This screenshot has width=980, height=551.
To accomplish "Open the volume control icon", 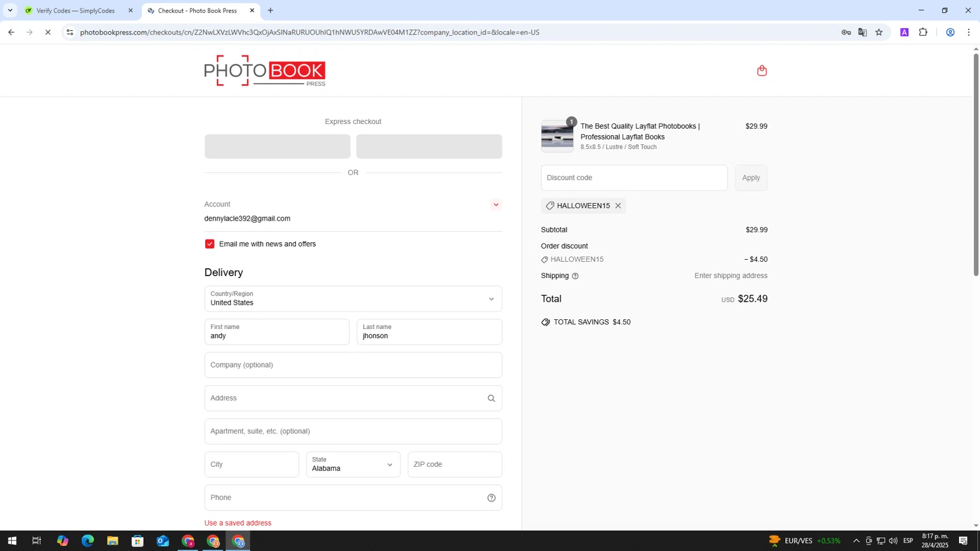I will [893, 541].
